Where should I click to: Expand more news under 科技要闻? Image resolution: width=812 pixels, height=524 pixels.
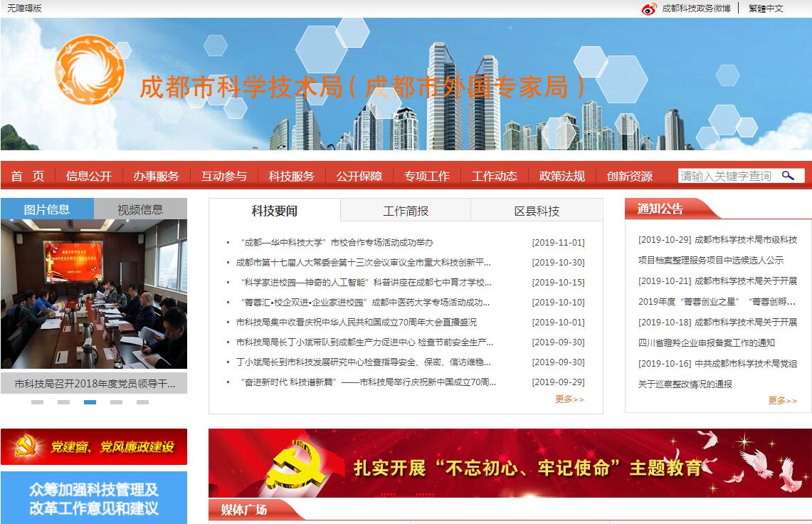tap(569, 399)
